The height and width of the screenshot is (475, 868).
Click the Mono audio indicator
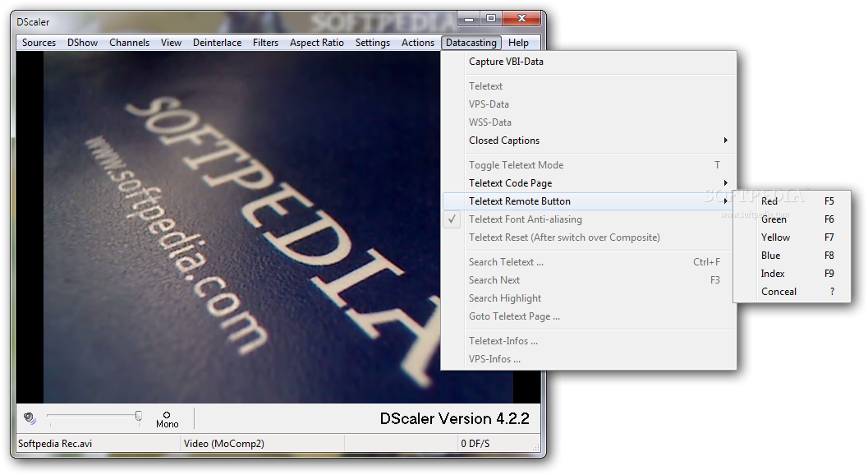(168, 420)
